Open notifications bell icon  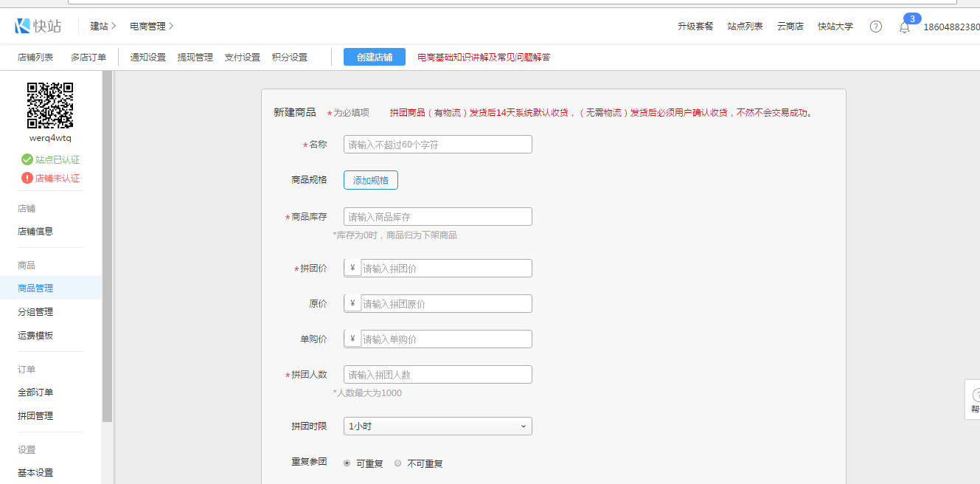(904, 27)
